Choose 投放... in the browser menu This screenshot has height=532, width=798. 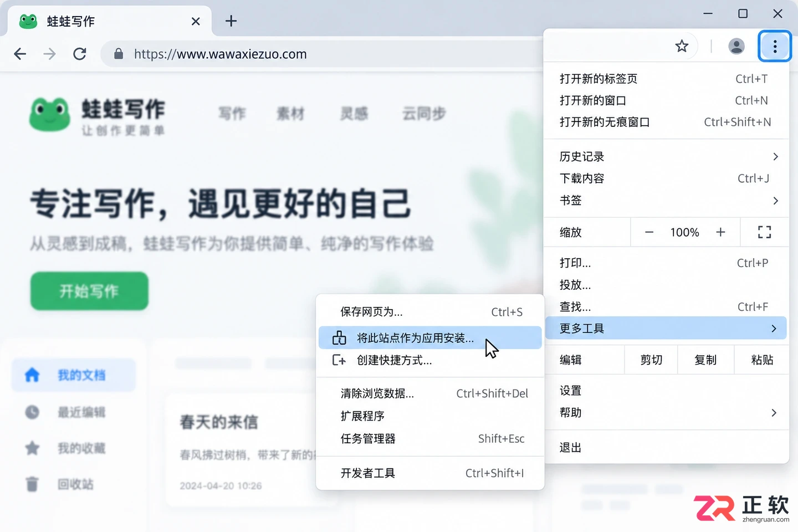click(666, 285)
